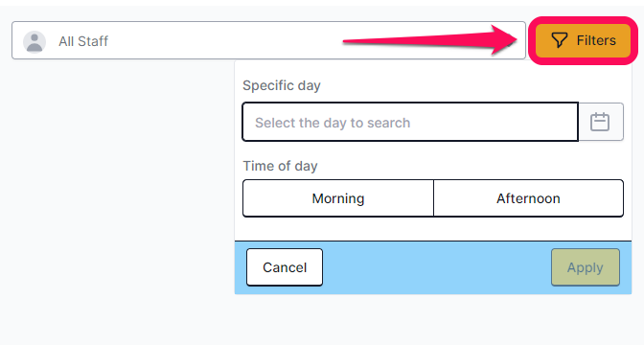
Task: Click the 'Afternoon' text
Action: coord(528,198)
